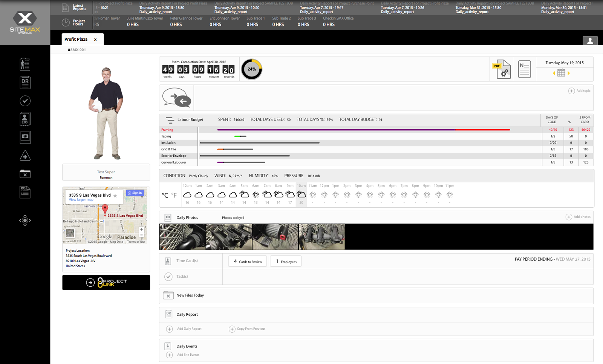This screenshot has height=364, width=603.
Task: Click the 24% completion progress circle
Action: (251, 69)
